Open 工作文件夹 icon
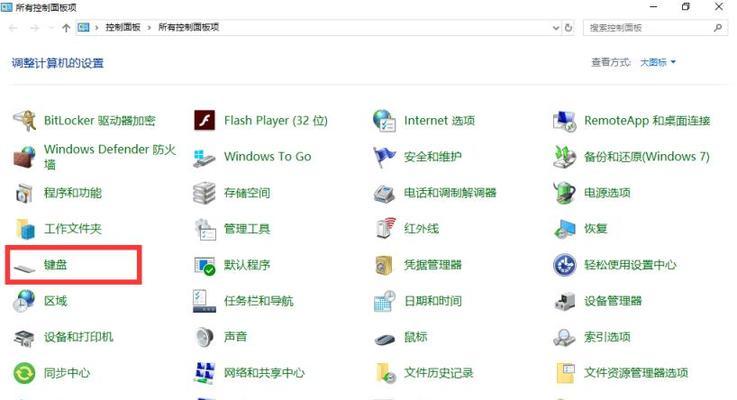 click(24, 229)
